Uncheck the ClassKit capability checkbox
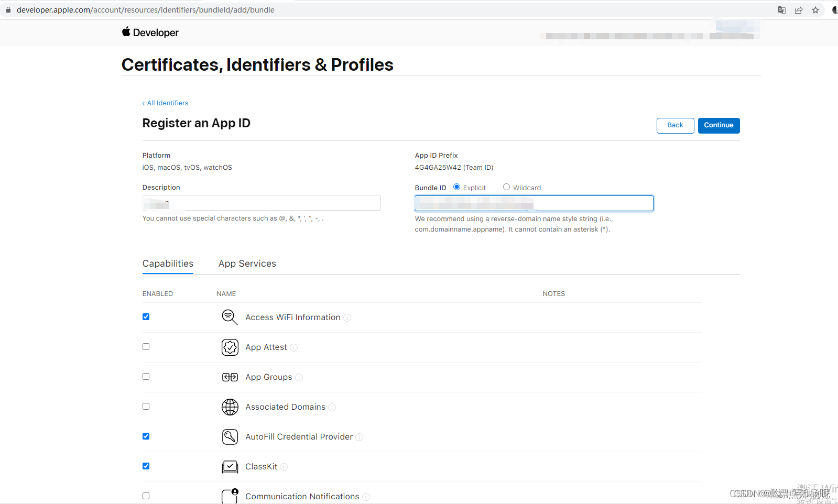Screen dimensions: 838x504 (146, 466)
